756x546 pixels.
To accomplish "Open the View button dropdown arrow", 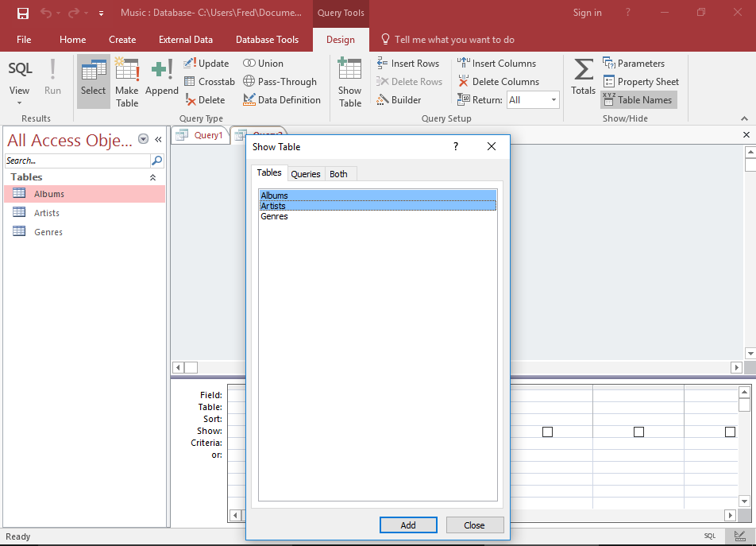I will point(19,103).
